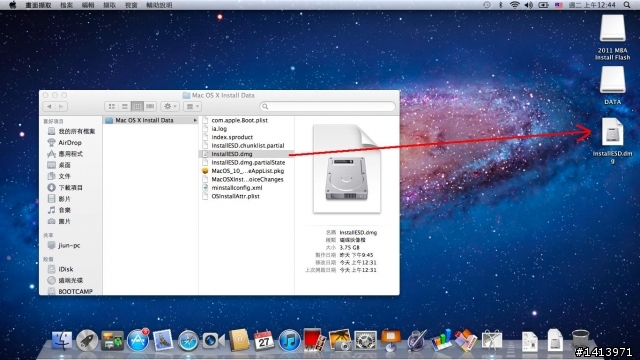640x360 pixels.
Task: Click the battery status icon
Action: 543,5
